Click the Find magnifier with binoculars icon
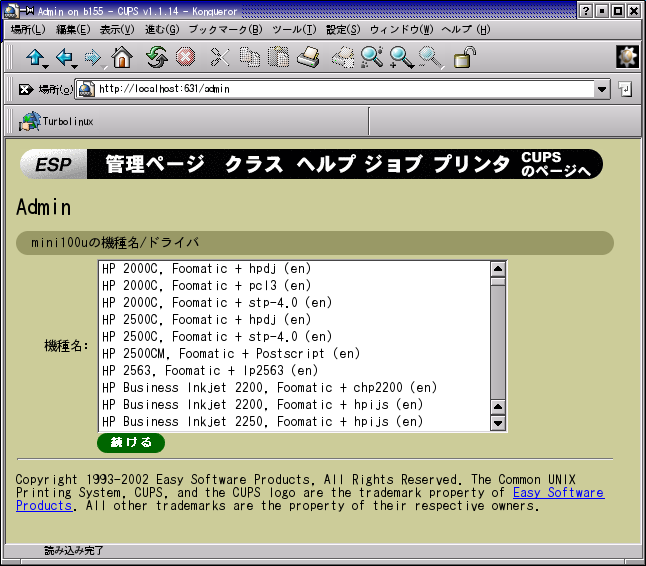 point(372,57)
